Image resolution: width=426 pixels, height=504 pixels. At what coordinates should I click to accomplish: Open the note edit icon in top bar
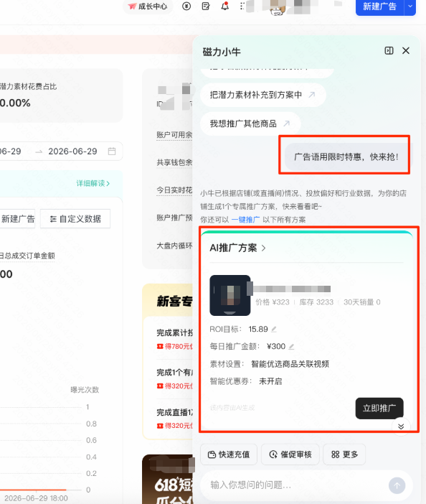pyautogui.click(x=206, y=6)
